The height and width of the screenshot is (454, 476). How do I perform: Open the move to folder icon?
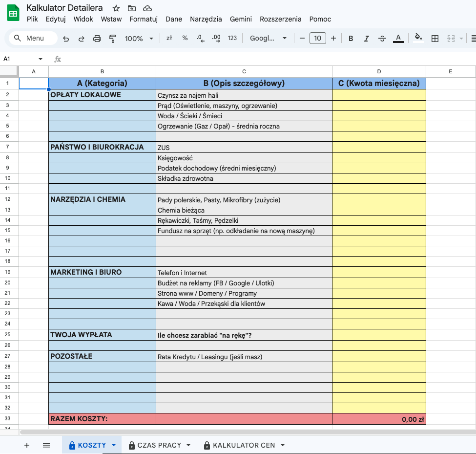pyautogui.click(x=131, y=8)
